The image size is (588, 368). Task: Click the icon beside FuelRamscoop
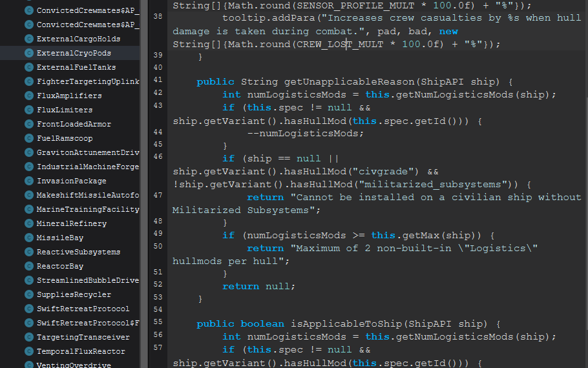tap(29, 138)
